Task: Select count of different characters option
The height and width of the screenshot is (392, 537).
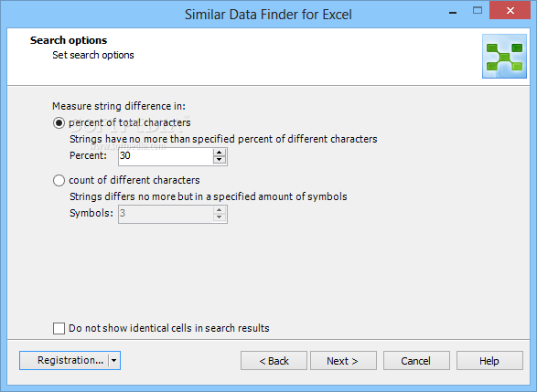Action: 59,180
